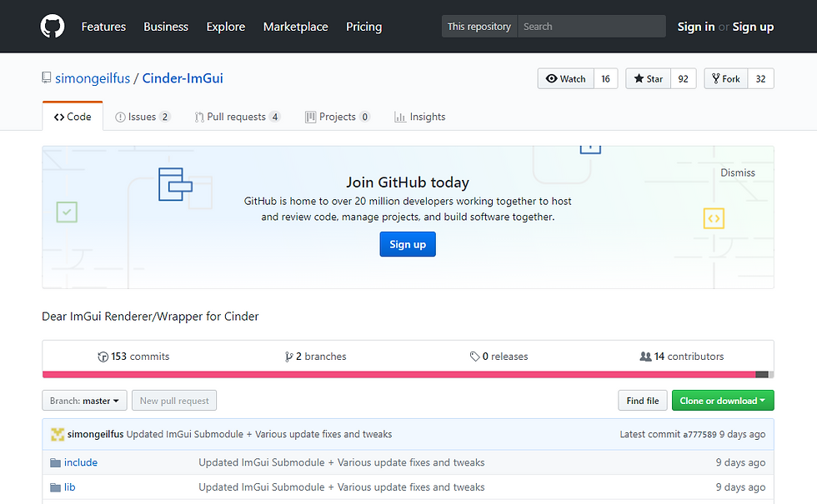Click the Watch button

pos(566,78)
